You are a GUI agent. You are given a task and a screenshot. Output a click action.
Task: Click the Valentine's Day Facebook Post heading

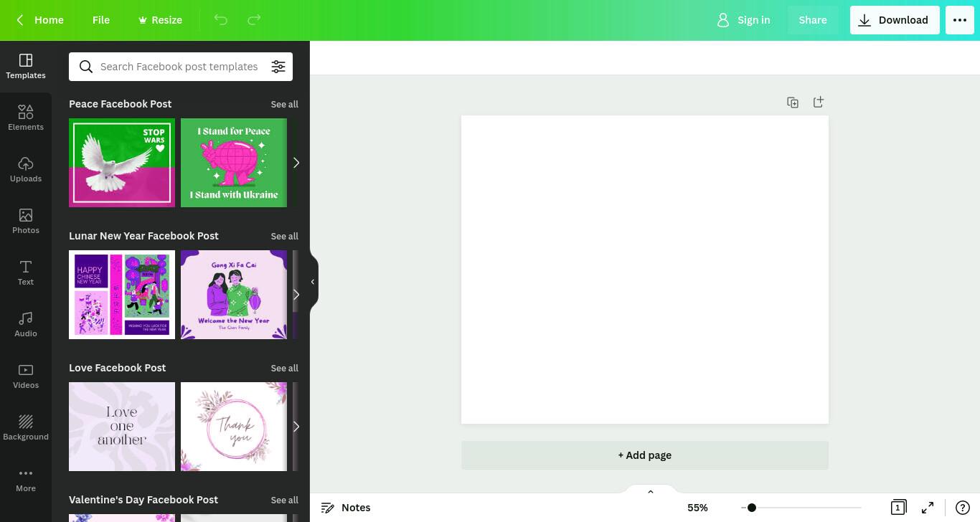(x=143, y=500)
